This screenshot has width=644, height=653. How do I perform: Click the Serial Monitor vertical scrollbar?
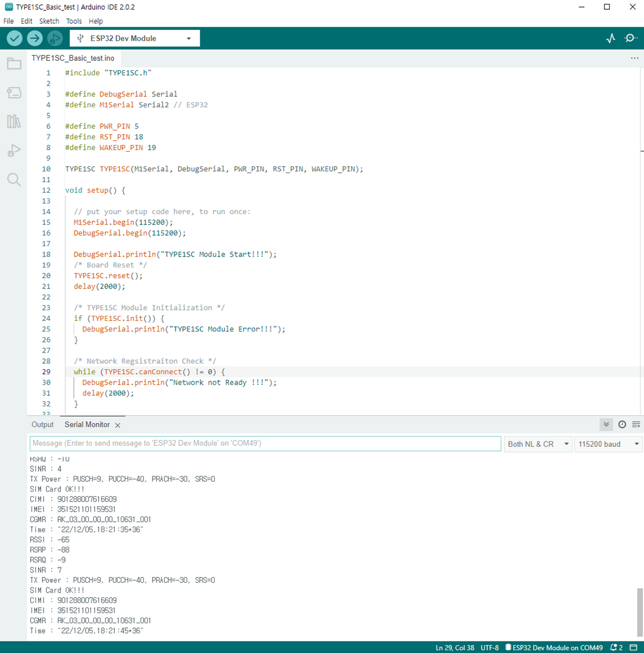tap(640, 612)
